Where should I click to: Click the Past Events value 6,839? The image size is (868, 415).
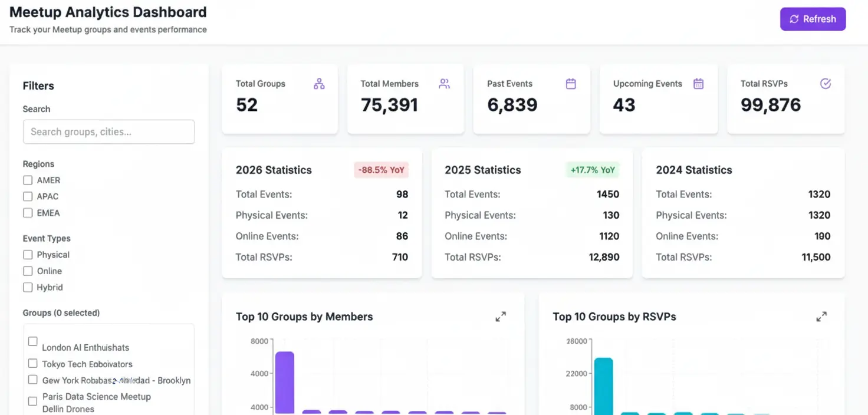click(512, 105)
